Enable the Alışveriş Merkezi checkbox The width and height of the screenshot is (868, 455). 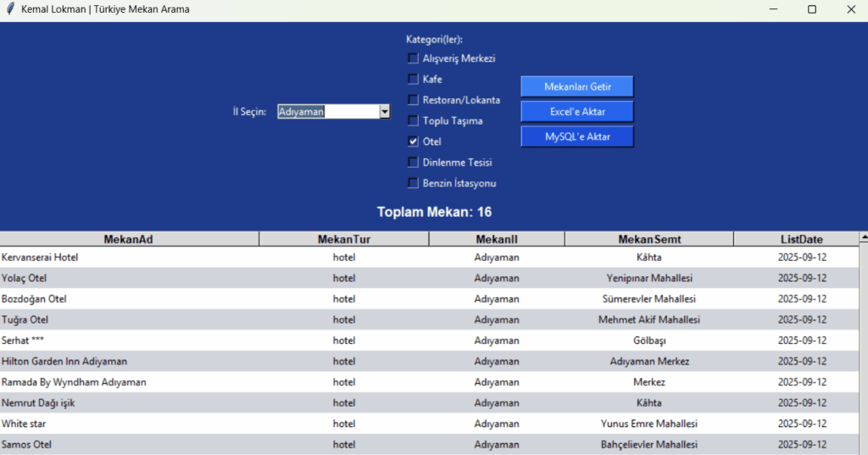point(414,58)
